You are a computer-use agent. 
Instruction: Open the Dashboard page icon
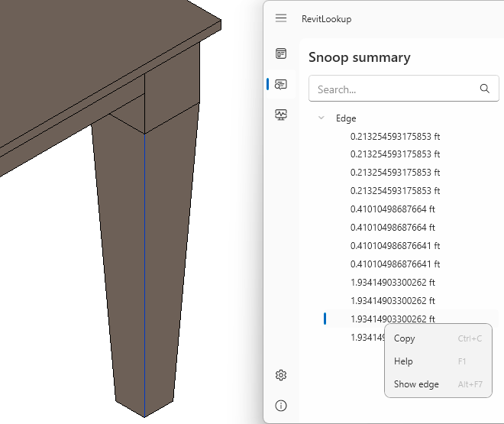click(281, 53)
